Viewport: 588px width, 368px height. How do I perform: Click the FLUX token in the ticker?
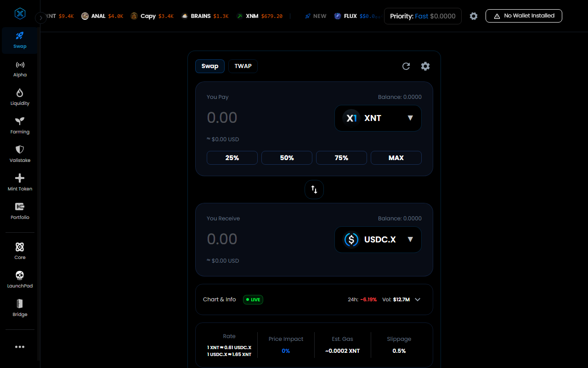point(357,16)
